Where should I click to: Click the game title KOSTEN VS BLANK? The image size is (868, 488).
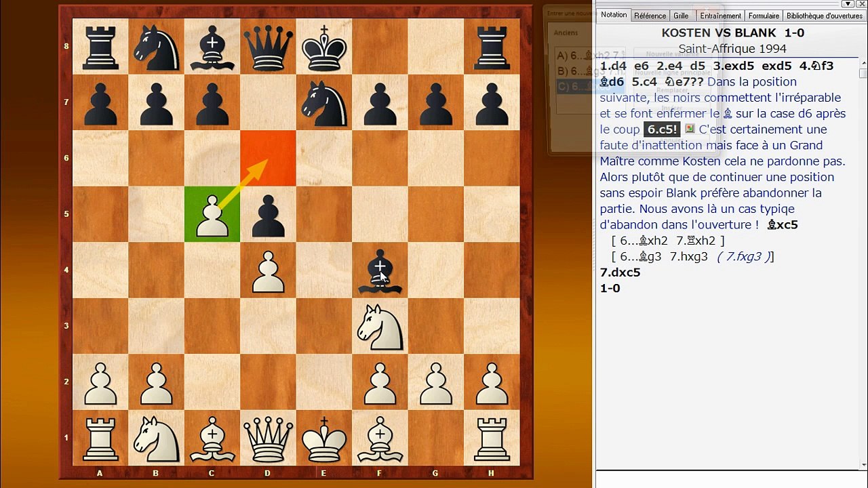[x=719, y=33]
